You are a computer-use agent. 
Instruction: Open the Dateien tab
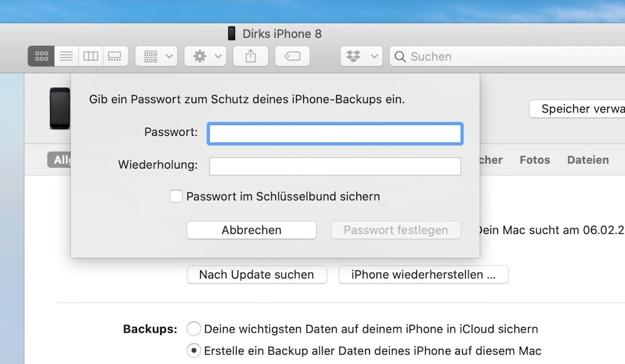pyautogui.click(x=588, y=160)
